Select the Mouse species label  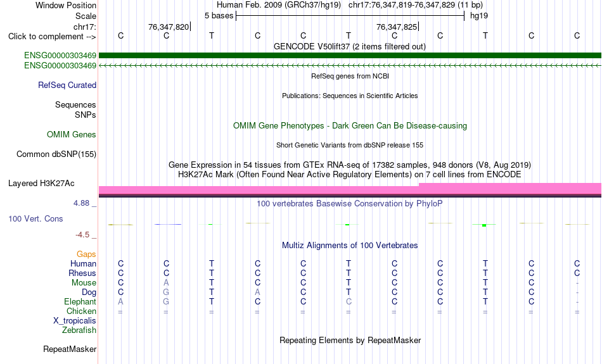point(84,283)
